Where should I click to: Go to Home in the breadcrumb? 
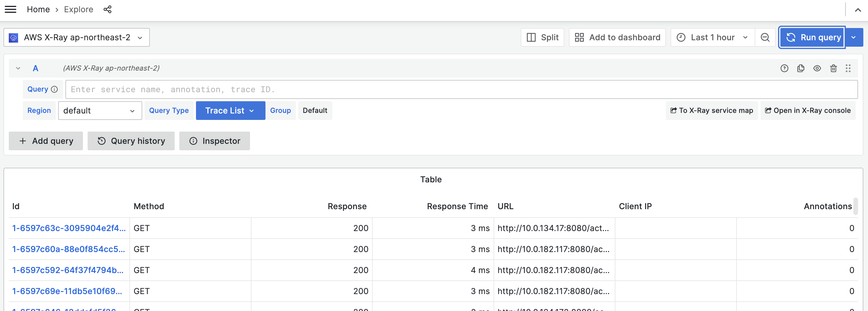[38, 9]
